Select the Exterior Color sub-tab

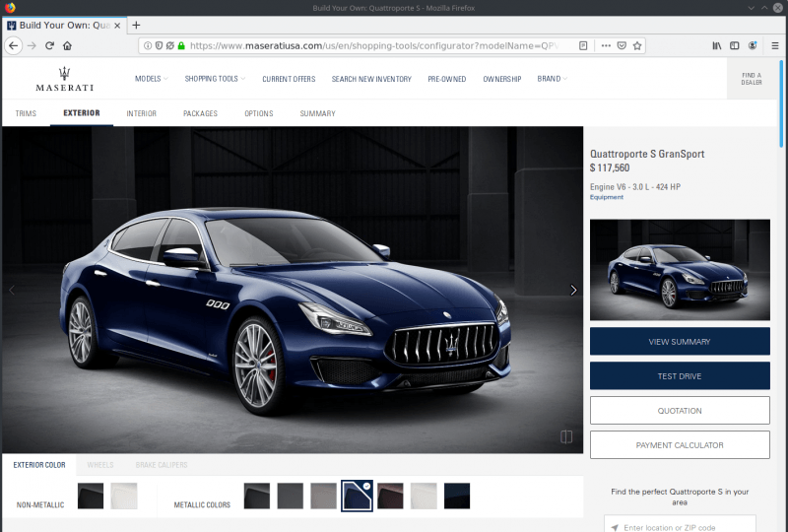coord(39,465)
